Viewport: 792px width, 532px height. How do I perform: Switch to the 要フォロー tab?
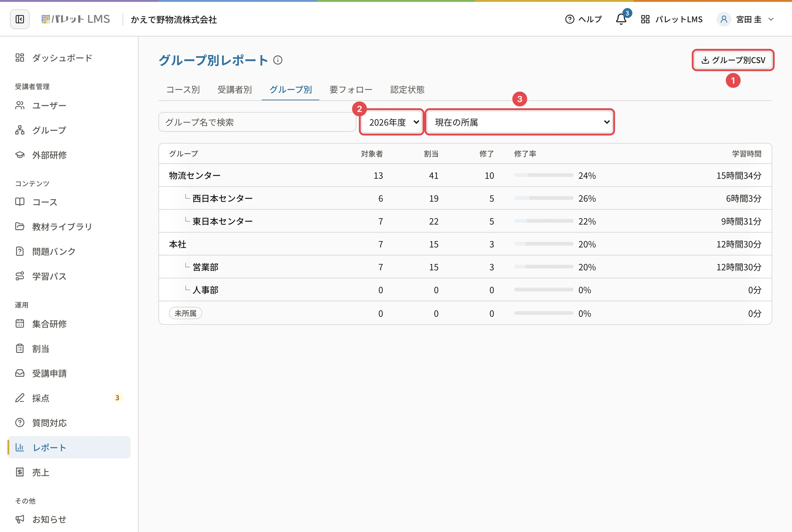[x=351, y=90]
